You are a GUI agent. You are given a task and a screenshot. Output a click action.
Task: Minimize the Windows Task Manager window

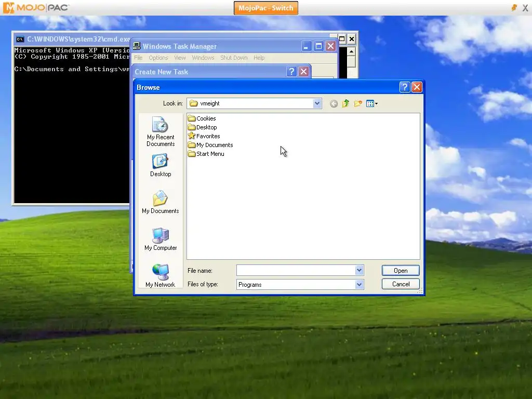(x=307, y=46)
